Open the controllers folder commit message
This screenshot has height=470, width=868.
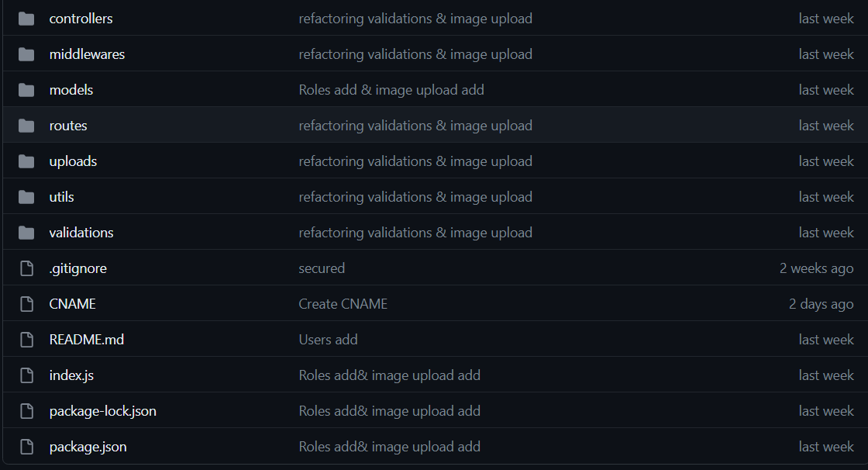415,19
